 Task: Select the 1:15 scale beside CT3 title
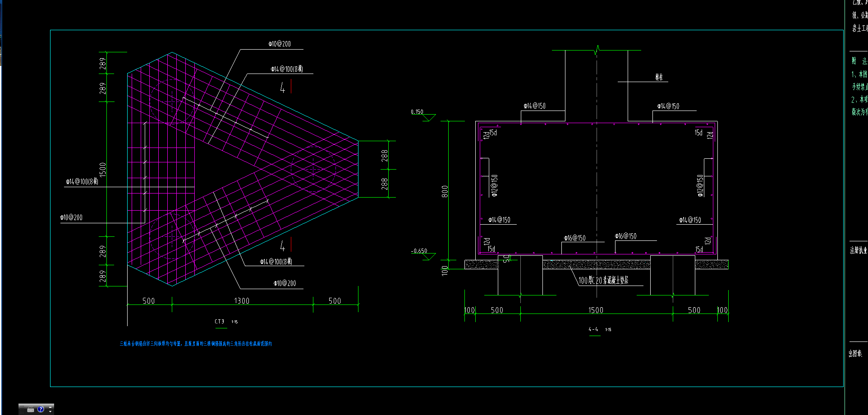coord(234,322)
